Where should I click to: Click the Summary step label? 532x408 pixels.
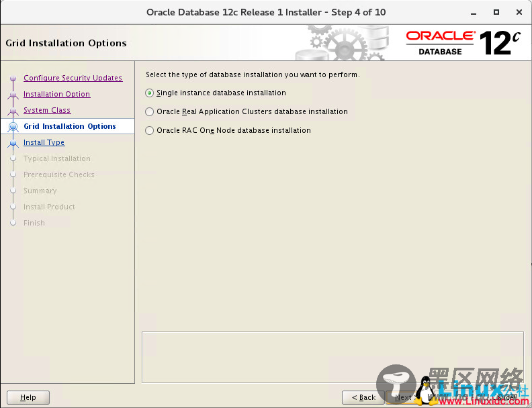40,191
